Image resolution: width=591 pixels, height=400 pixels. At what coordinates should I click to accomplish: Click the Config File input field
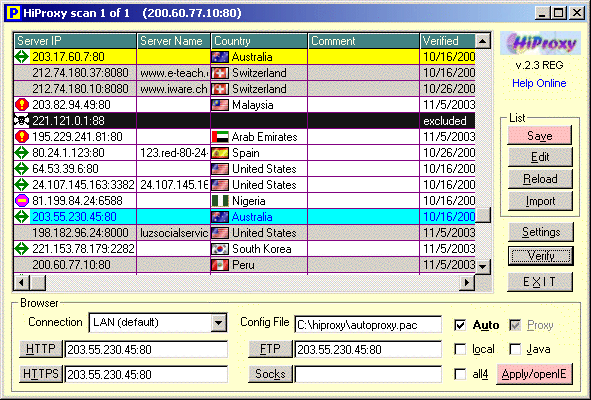click(x=368, y=325)
